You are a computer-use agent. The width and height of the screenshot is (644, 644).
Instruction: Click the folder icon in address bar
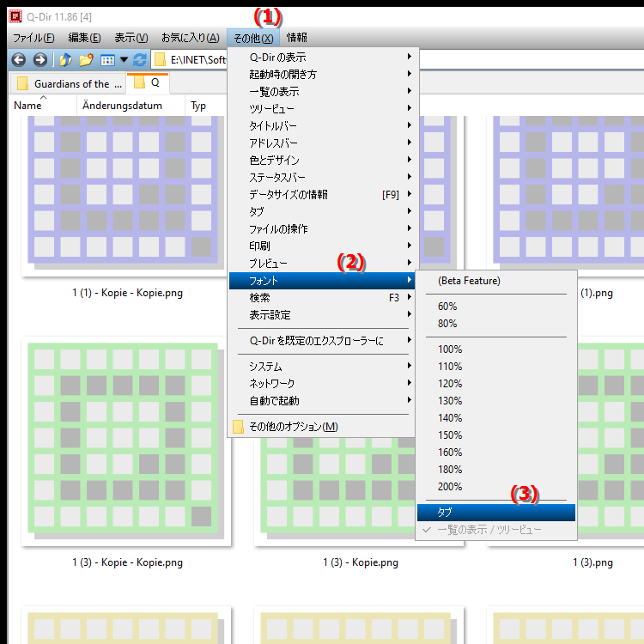tap(160, 60)
